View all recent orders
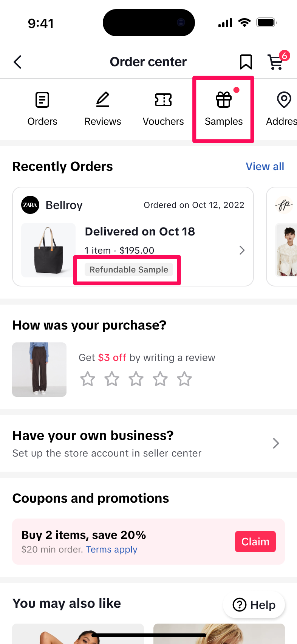 pos(265,167)
